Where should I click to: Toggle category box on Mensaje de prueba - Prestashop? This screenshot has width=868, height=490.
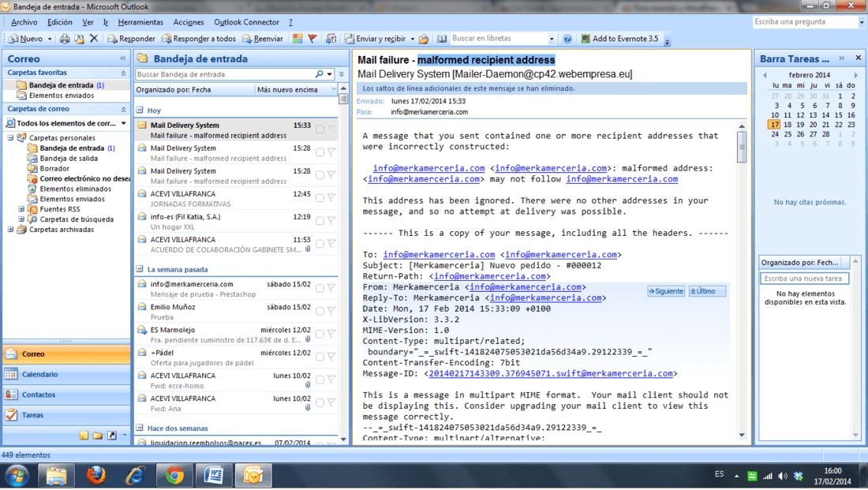(320, 288)
